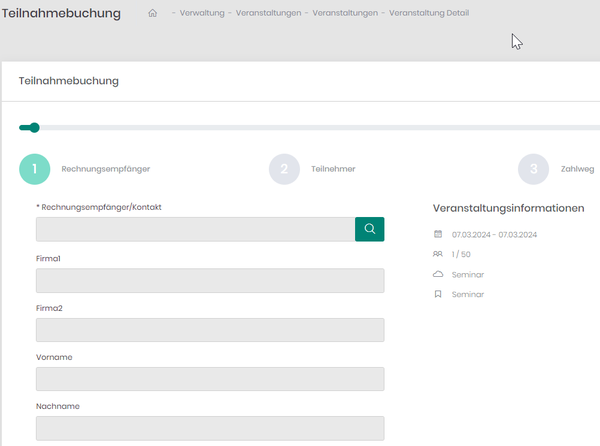Click the Seminar text beside bookmark icon
Viewport: 600px width, 446px height.
pos(468,295)
